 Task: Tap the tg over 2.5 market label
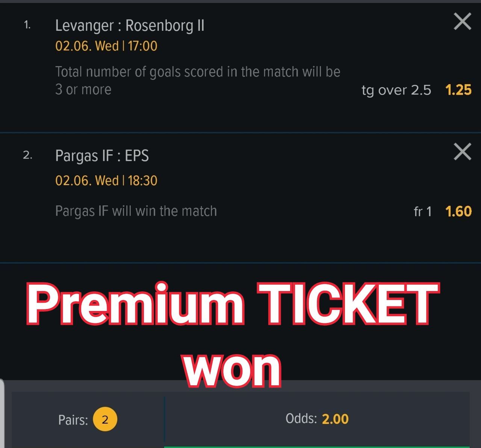click(x=396, y=91)
